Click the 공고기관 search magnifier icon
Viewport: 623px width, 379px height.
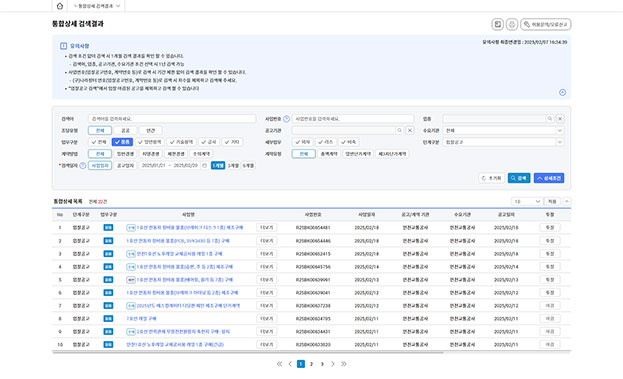[x=399, y=130]
